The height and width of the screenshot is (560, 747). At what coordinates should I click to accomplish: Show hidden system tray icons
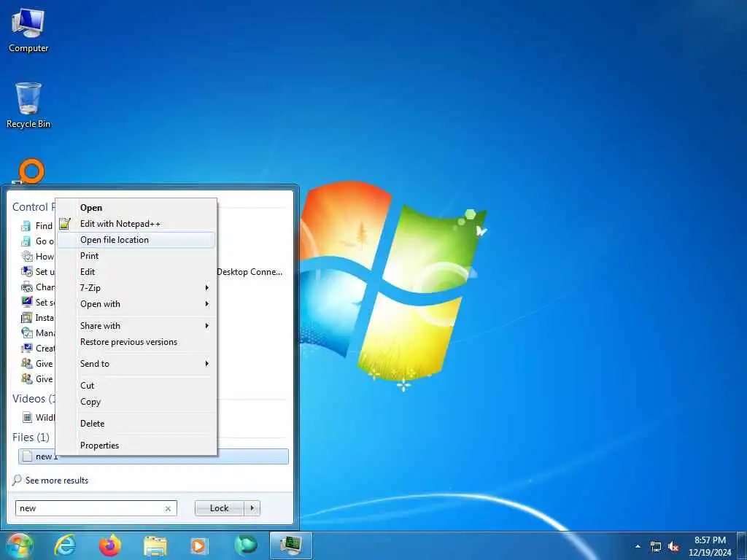(x=638, y=546)
